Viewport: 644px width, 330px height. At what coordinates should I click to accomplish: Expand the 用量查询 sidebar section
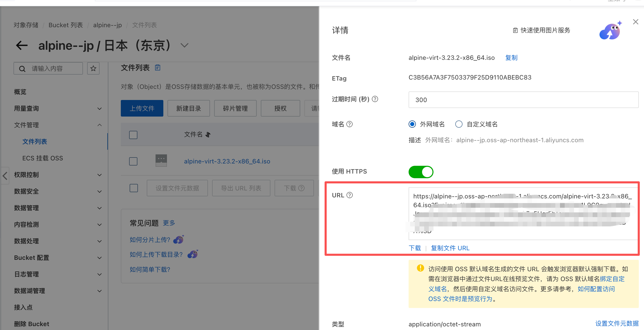coord(99,109)
